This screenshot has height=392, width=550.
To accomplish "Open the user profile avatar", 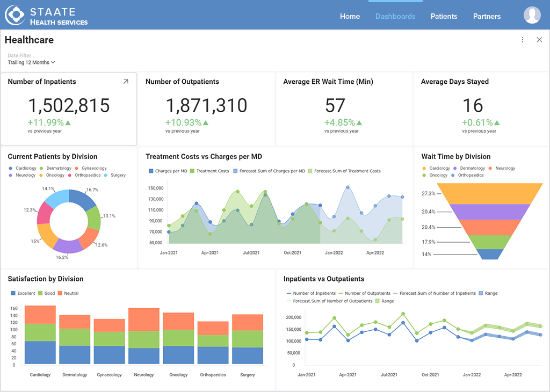I will click(x=532, y=15).
